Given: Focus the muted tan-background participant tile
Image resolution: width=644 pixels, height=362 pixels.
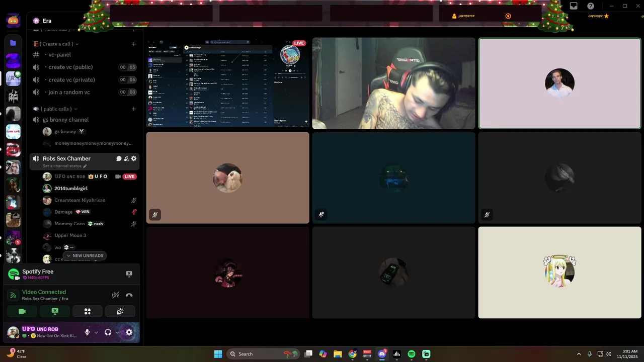Looking at the screenshot, I should (x=227, y=177).
